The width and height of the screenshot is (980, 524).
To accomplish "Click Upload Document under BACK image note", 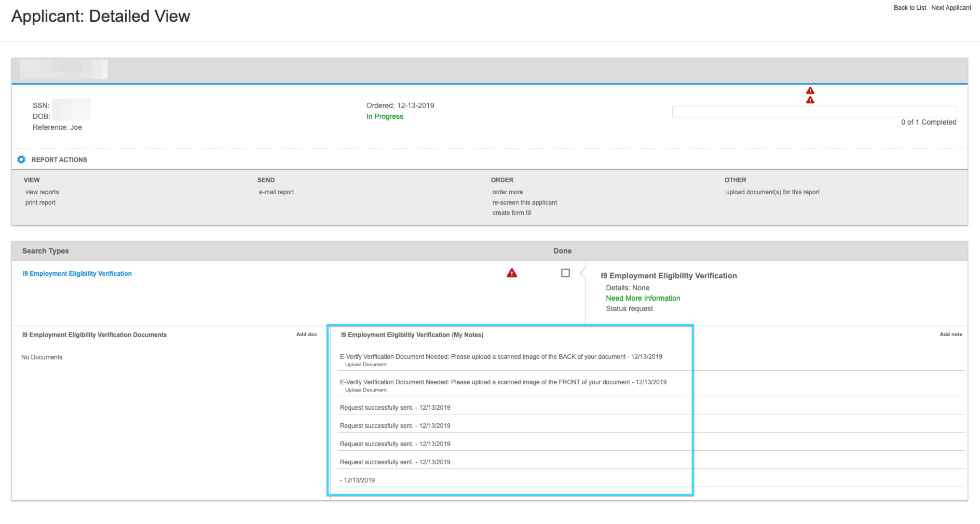I will point(366,365).
